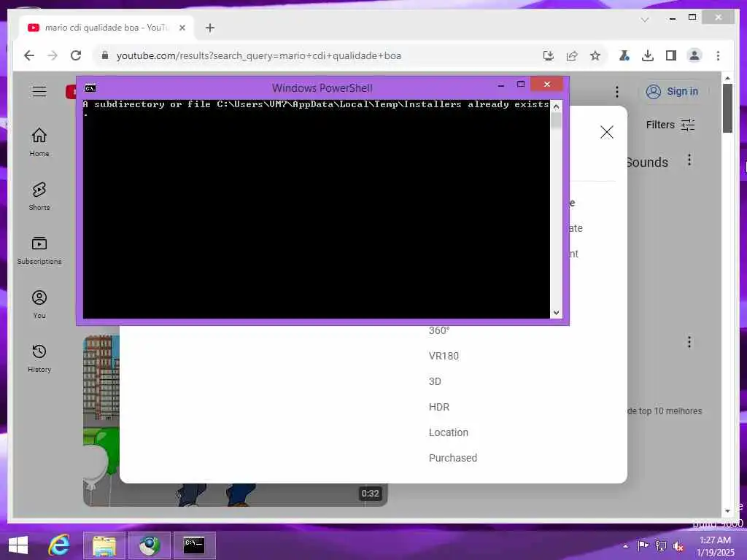Click the PowerShell window title bar icon

(90, 88)
